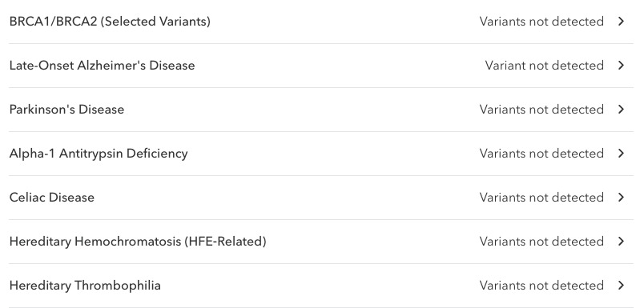The width and height of the screenshot is (644, 308).
Task: Click 'Variants not detected' for Celiac Disease
Action: 541,198
